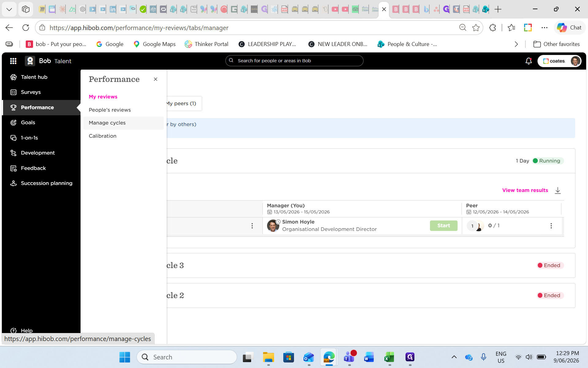Open Word from taskbar
The image size is (588, 368).
(x=369, y=357)
